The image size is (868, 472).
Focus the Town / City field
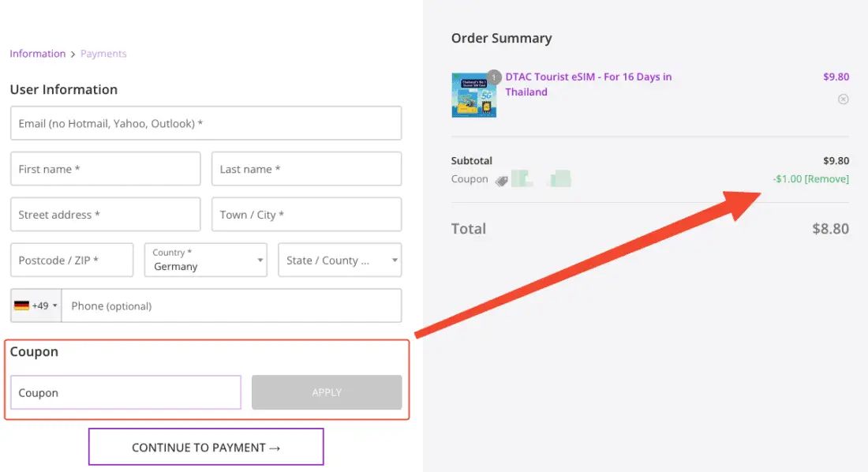pos(306,215)
